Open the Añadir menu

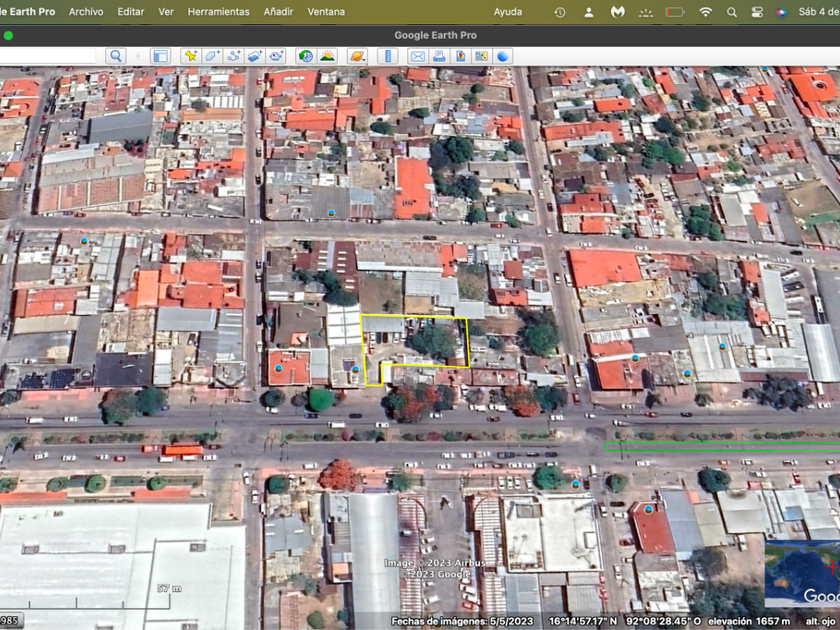point(278,12)
